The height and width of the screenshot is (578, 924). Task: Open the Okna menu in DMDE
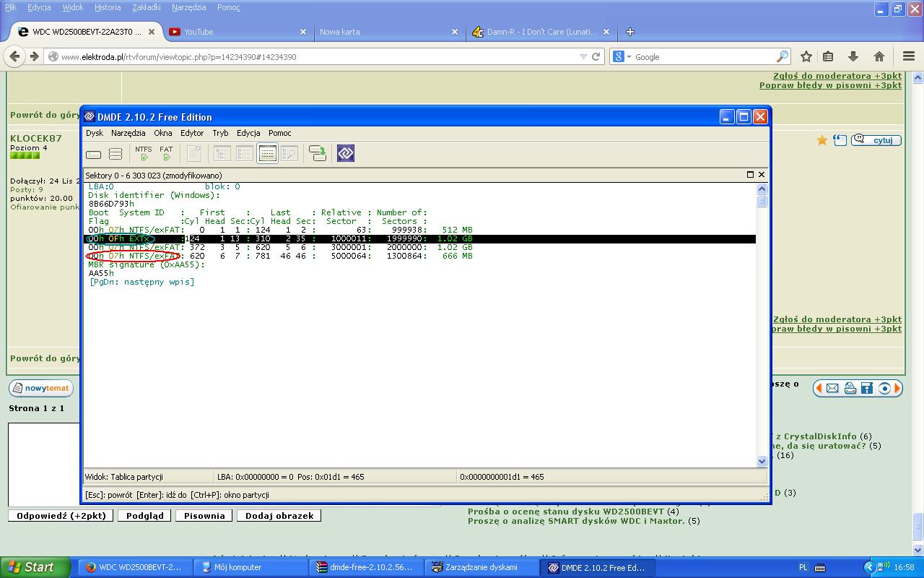pos(163,133)
